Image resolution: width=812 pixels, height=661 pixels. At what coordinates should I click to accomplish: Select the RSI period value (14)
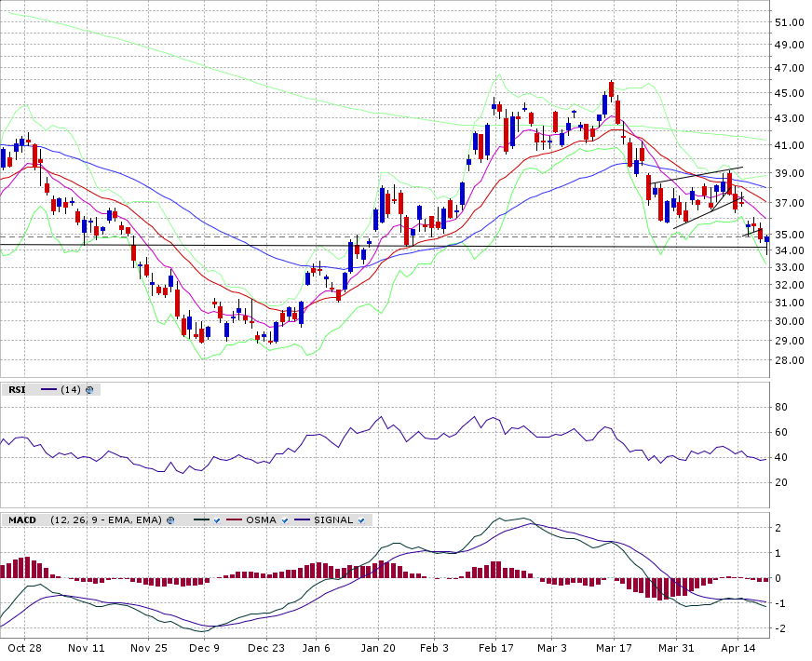pos(71,390)
